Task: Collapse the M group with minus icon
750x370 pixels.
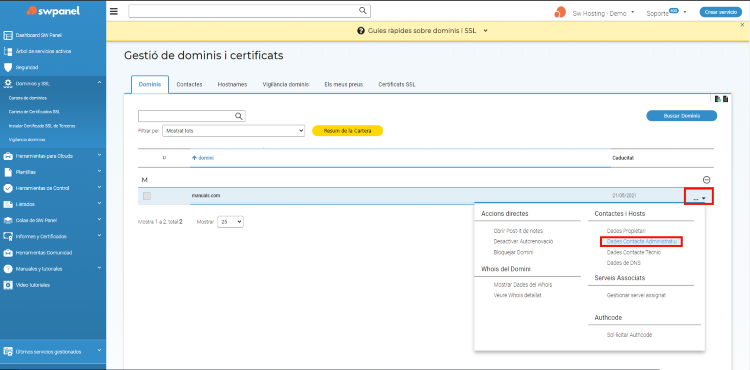Action: click(x=706, y=180)
